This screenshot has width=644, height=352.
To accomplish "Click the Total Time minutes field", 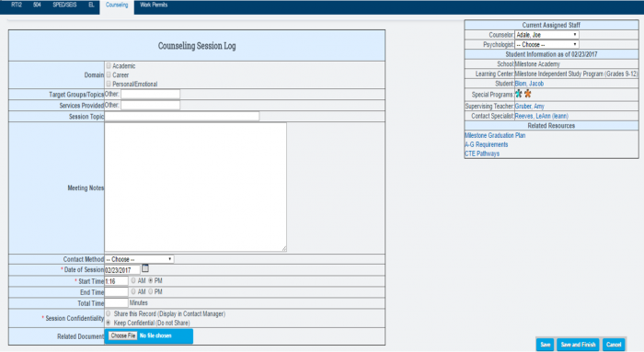I will pyautogui.click(x=116, y=303).
